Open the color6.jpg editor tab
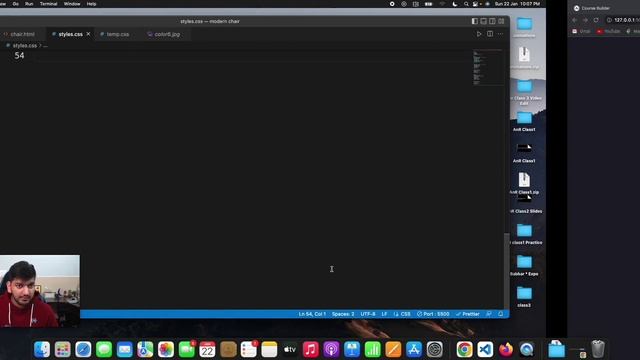Screen dimensions: 640x360 (167, 34)
